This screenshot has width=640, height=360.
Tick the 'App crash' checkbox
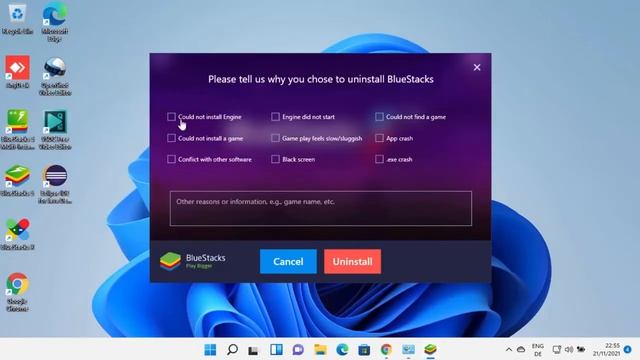(379, 138)
